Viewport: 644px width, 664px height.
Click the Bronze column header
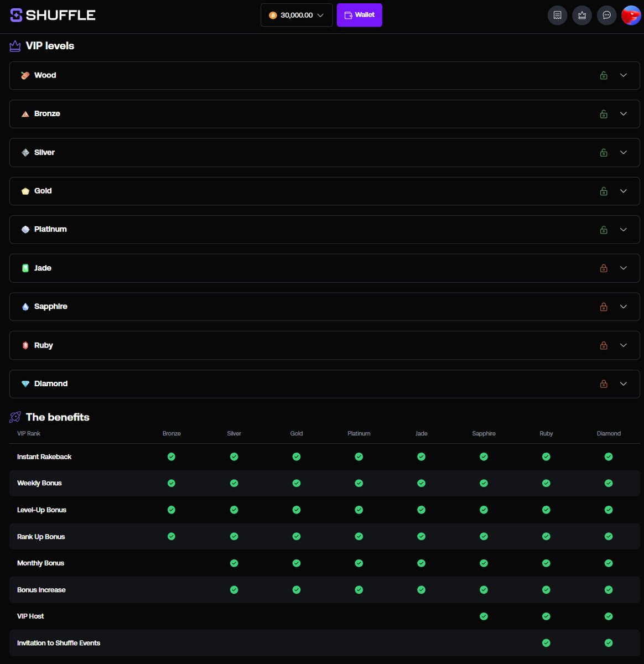point(172,434)
